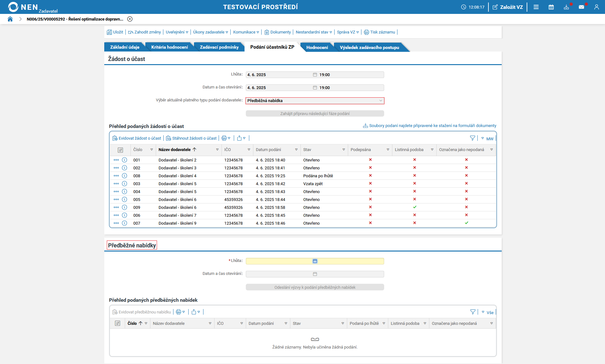This screenshot has height=364, width=605.
Task: Open the downloads icon in header
Action: point(566,7)
